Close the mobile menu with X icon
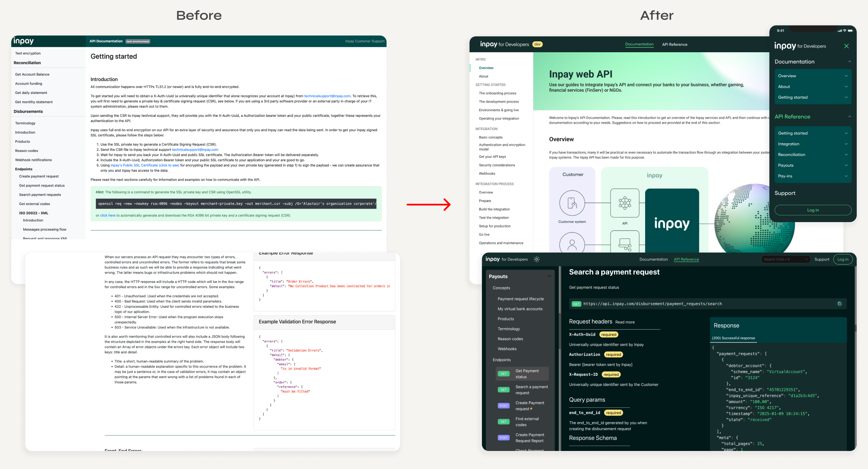 (846, 46)
